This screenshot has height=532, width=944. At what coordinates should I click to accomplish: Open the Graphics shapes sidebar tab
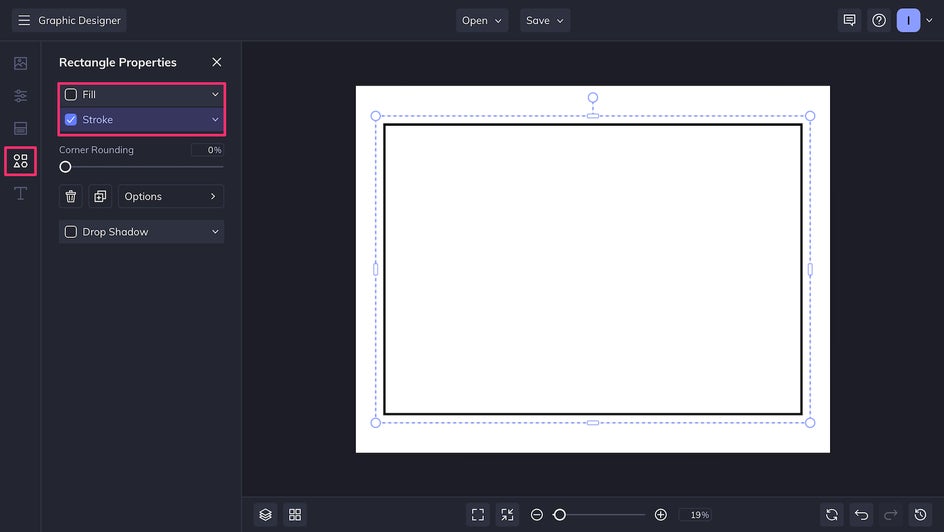click(20, 161)
